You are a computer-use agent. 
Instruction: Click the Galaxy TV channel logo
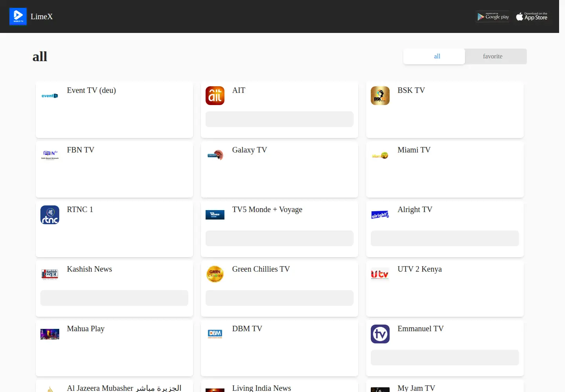coord(215,155)
